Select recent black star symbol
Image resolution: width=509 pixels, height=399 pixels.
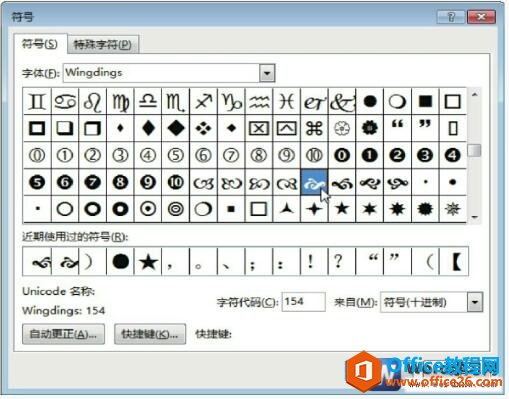148,262
